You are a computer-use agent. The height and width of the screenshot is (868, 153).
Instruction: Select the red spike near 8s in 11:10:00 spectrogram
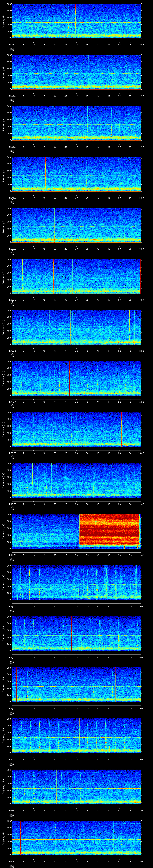29,480
